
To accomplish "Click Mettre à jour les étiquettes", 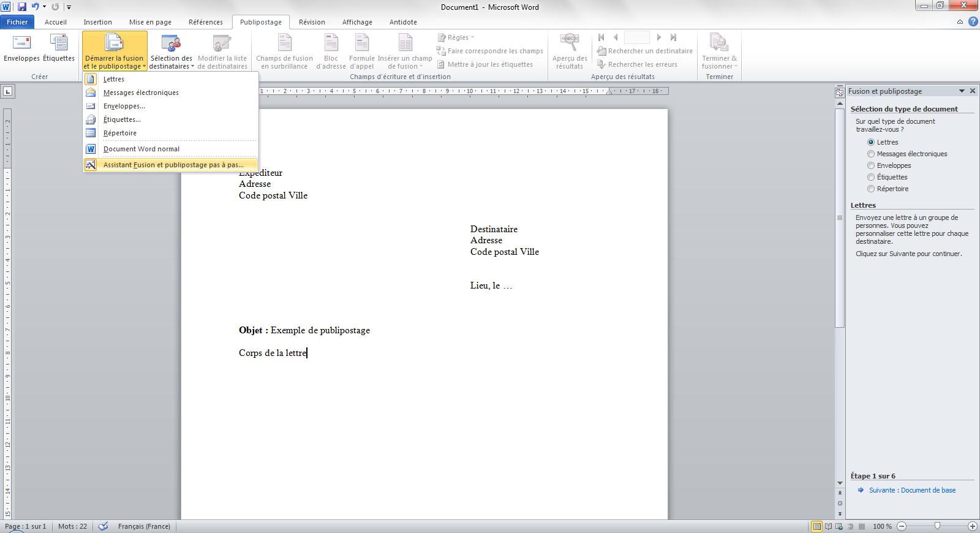I will (x=484, y=64).
